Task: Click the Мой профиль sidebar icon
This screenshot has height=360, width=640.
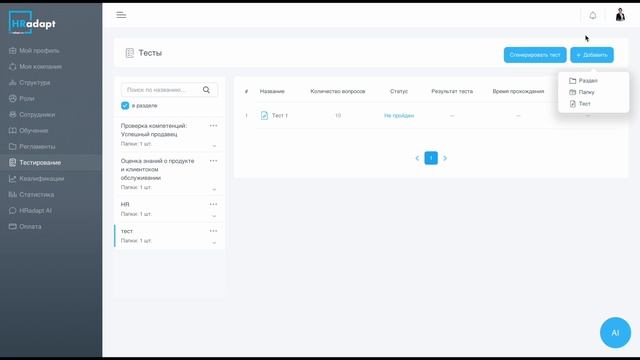Action: [13, 51]
